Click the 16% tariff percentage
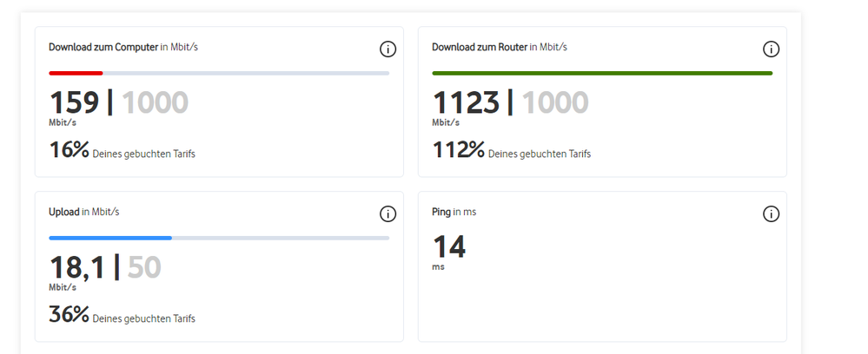 (x=70, y=149)
